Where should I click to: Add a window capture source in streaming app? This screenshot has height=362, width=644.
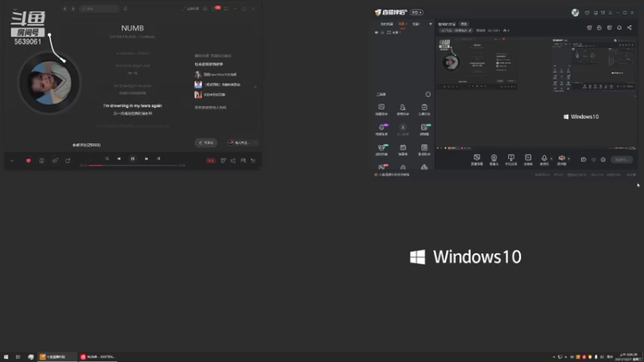[511, 159]
